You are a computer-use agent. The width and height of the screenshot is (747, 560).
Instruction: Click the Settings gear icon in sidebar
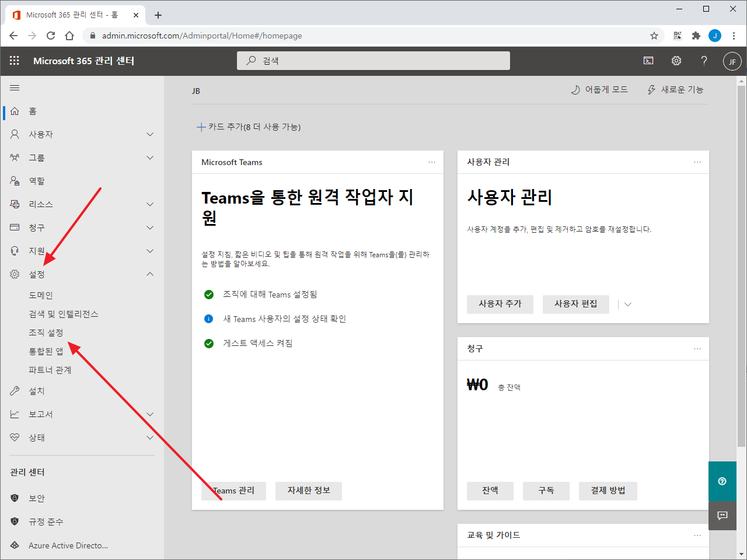pos(15,274)
